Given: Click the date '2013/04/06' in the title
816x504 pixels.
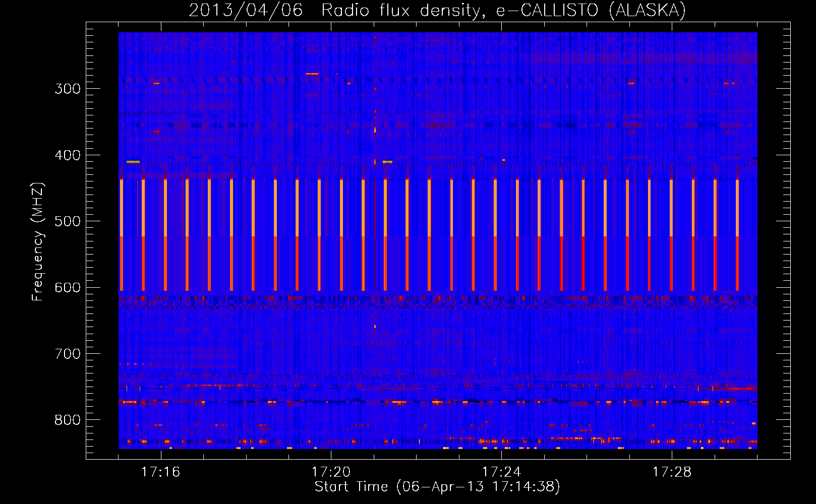Looking at the screenshot, I should tap(246, 10).
